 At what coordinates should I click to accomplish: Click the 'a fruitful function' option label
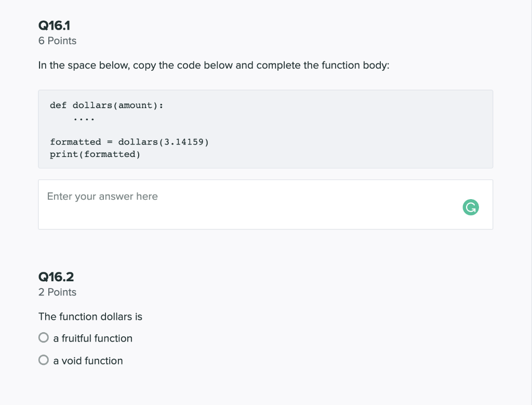tap(92, 338)
